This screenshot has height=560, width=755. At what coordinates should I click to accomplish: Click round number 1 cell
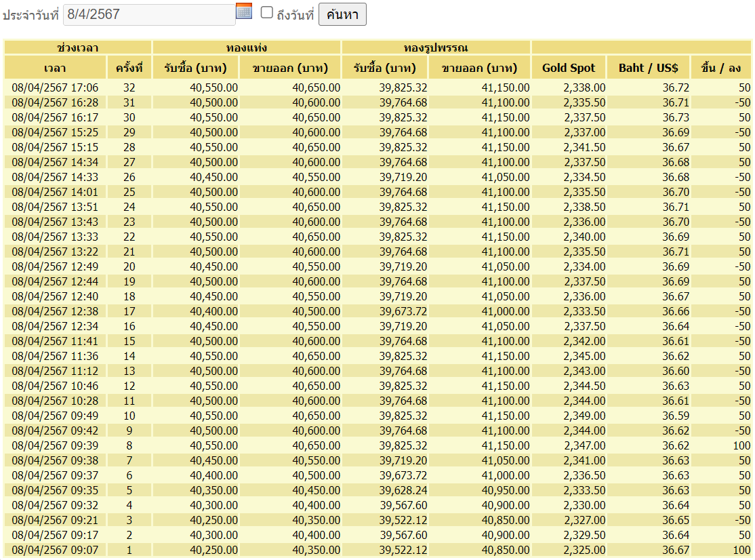(x=129, y=551)
